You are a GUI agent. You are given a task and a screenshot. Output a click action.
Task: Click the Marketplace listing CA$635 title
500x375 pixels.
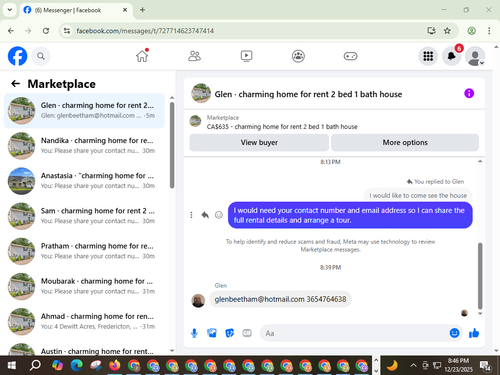click(282, 127)
